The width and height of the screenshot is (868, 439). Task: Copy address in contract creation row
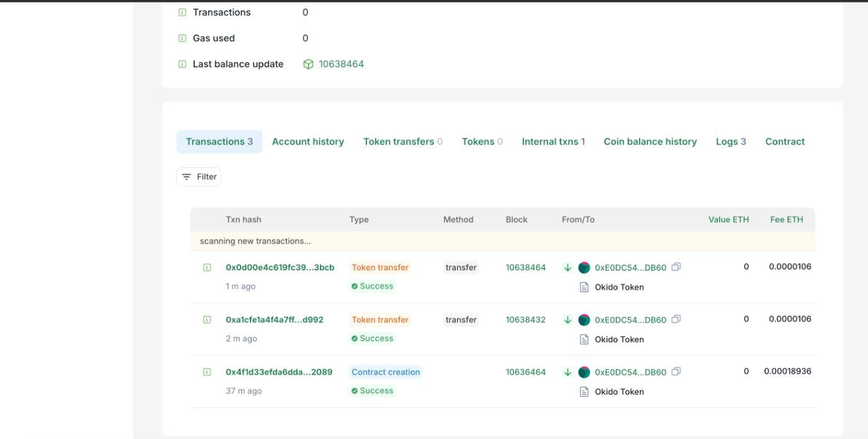point(676,372)
